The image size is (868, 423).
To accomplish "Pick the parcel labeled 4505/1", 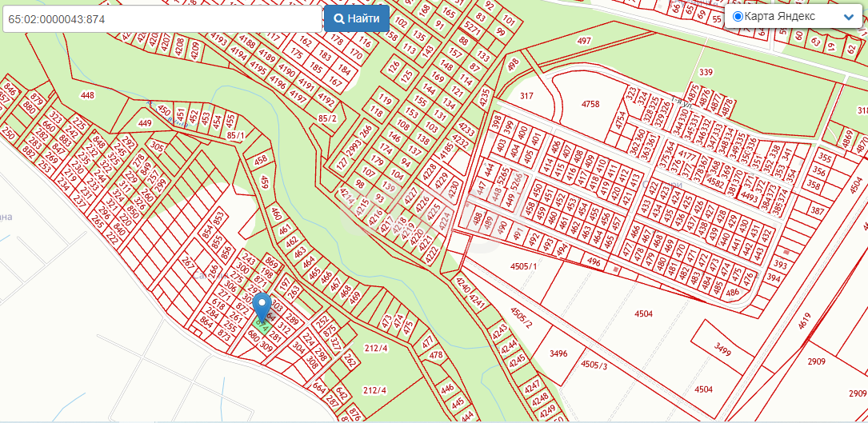I will pyautogui.click(x=523, y=266).
